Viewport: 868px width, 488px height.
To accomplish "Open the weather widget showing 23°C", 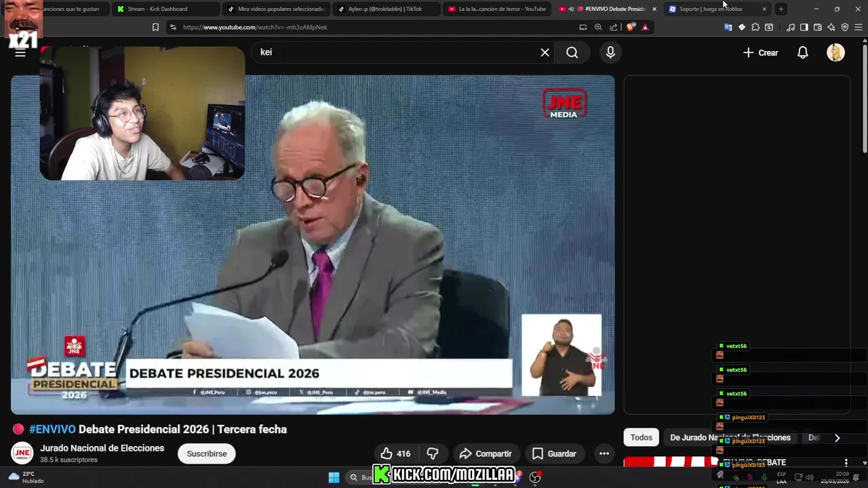I will [26, 477].
